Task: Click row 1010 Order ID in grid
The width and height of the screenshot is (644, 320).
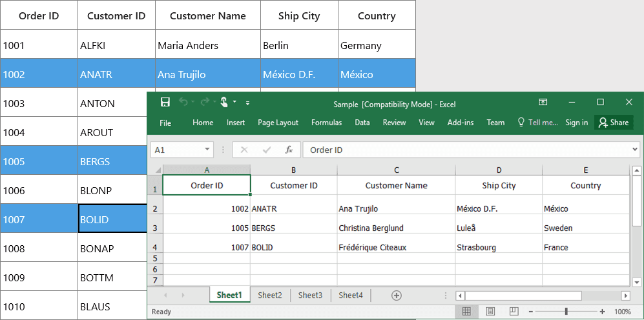Action: 39,306
